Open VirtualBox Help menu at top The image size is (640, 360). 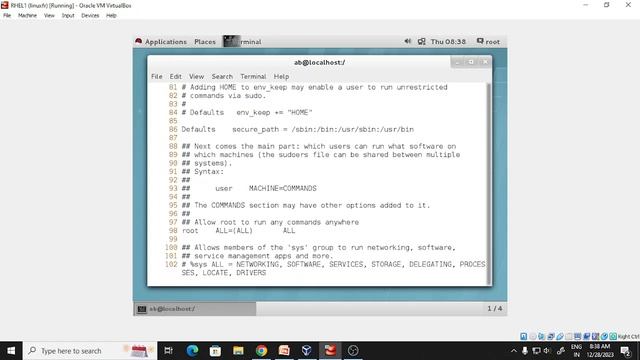click(111, 16)
